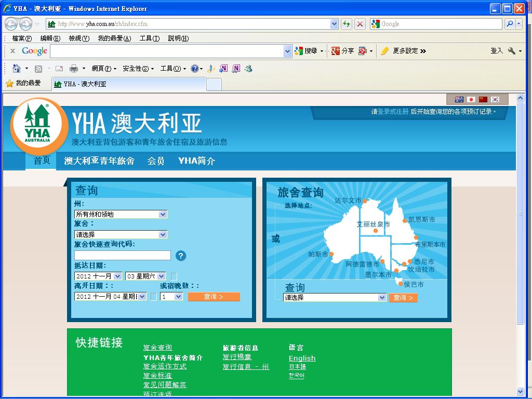
Task: Open the 我的最愛(A) menu
Action: coord(114,38)
